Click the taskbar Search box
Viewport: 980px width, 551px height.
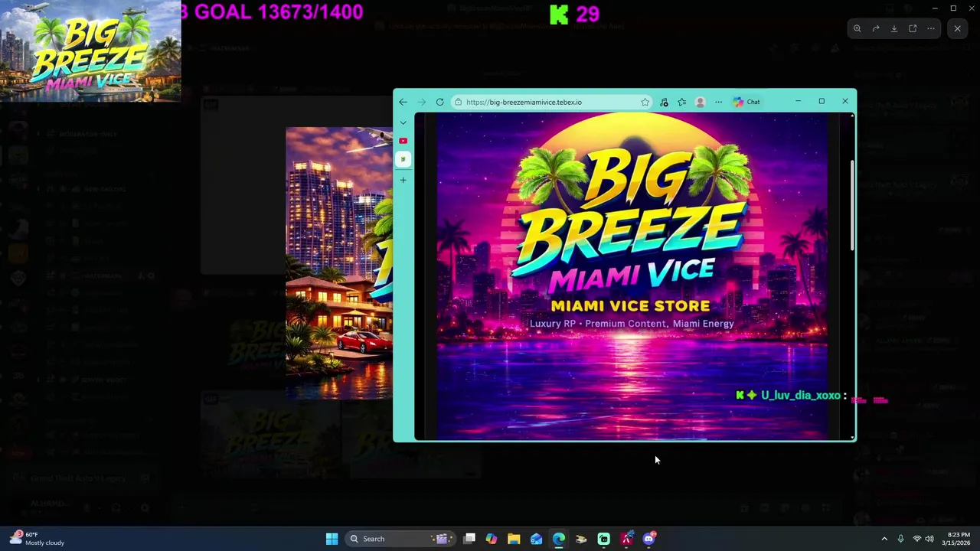tap(400, 539)
